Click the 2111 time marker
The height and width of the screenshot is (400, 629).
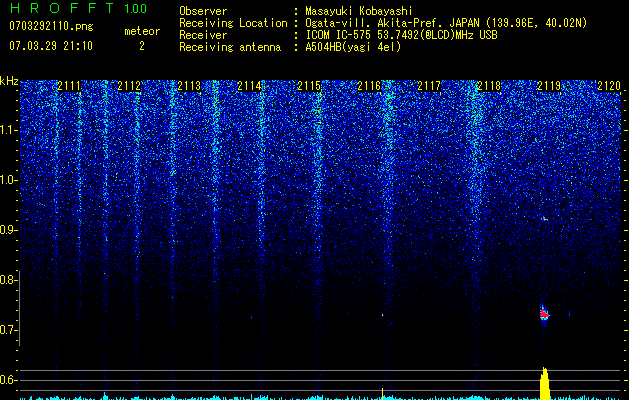(x=69, y=86)
